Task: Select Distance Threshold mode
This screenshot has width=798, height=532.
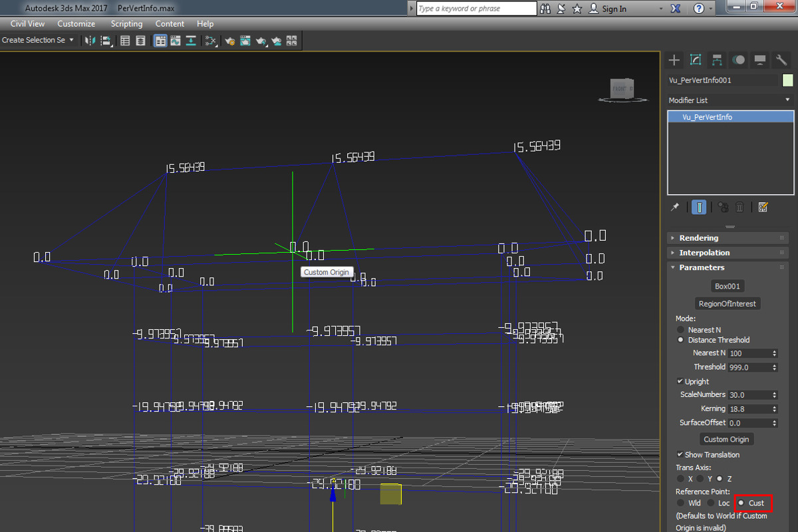Action: pyautogui.click(x=680, y=340)
